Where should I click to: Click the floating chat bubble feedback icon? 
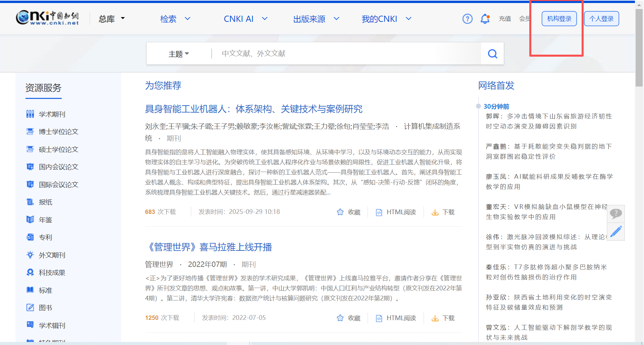coord(616,214)
